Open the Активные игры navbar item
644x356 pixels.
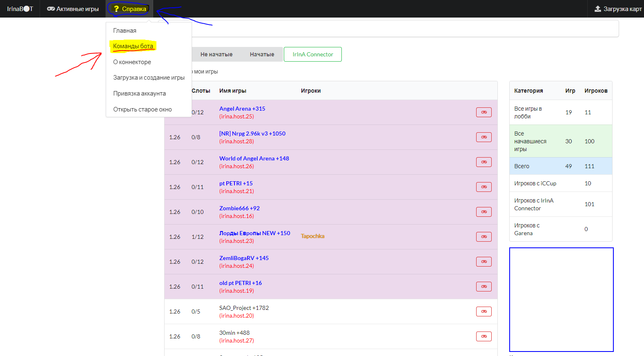pyautogui.click(x=73, y=9)
